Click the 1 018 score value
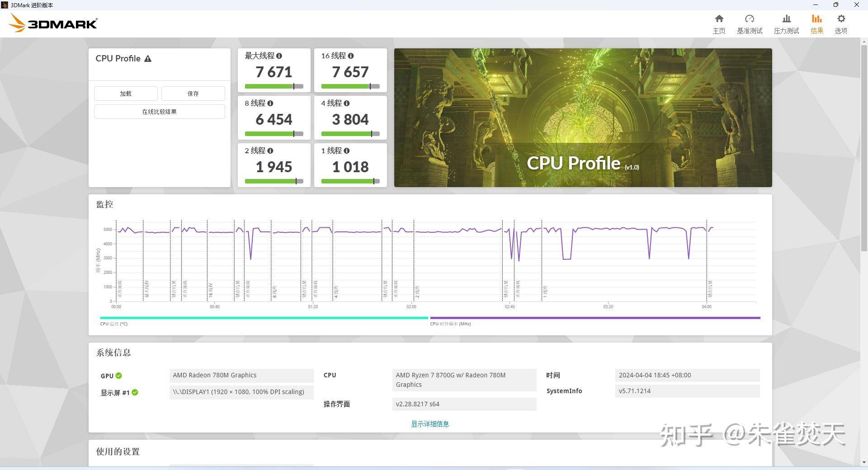This screenshot has width=868, height=470. tap(350, 167)
